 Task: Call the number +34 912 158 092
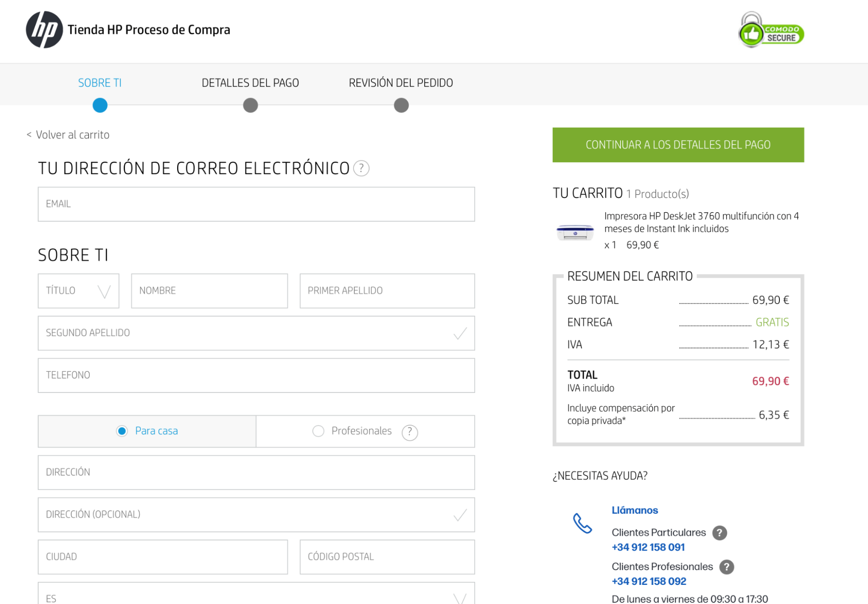(649, 581)
